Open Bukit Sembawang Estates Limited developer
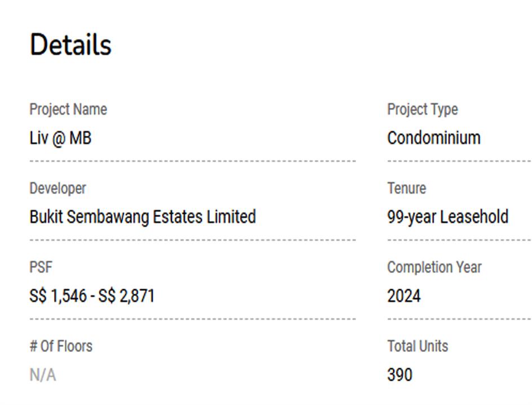This screenshot has height=405, width=532. (142, 217)
